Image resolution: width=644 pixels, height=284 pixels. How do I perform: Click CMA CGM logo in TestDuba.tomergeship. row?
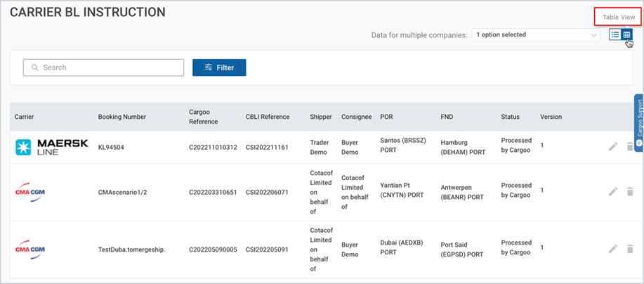pos(30,250)
